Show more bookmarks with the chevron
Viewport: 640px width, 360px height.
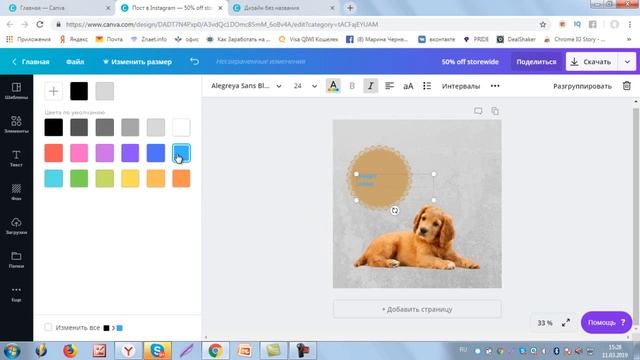click(x=629, y=39)
